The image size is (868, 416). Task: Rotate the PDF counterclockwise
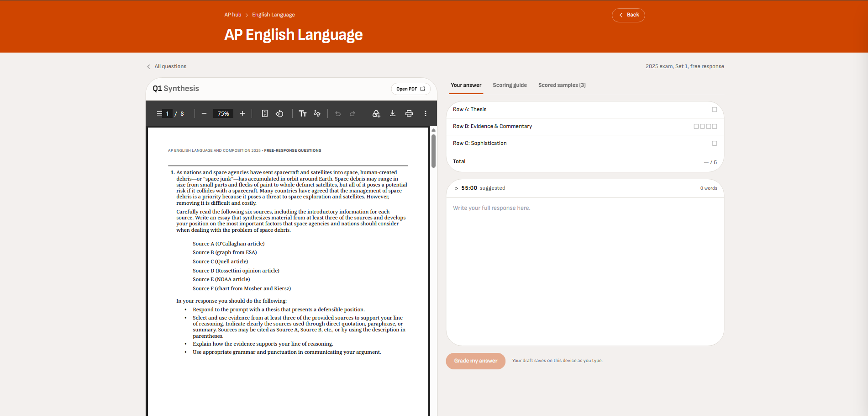pyautogui.click(x=279, y=113)
